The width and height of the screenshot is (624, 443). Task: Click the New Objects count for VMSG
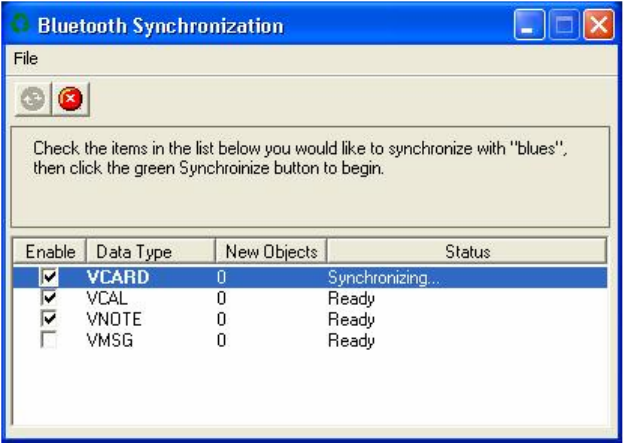pyautogui.click(x=222, y=340)
